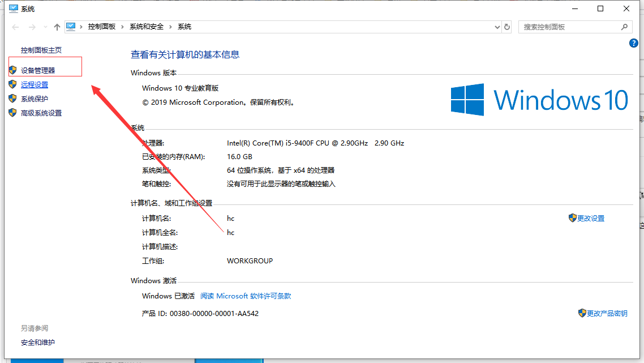Expand chevron after 控制面板 breadcrumb
This screenshot has width=644, height=363.
click(x=122, y=27)
